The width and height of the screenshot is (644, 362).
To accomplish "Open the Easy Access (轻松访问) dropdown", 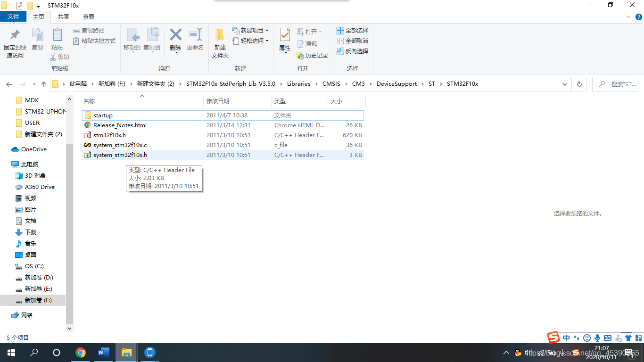I will tap(250, 41).
